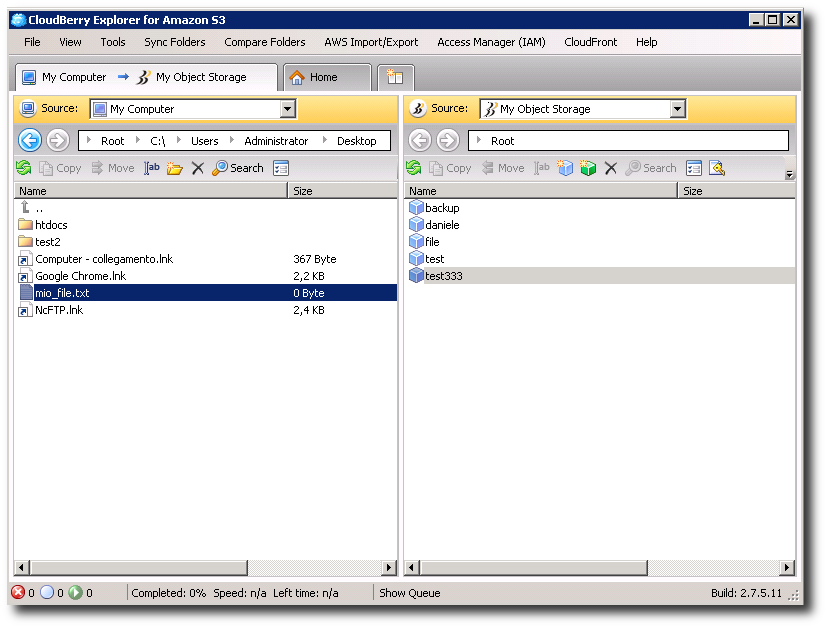This screenshot has height=628, width=827.
Task: Open new tab button
Action: tap(396, 77)
